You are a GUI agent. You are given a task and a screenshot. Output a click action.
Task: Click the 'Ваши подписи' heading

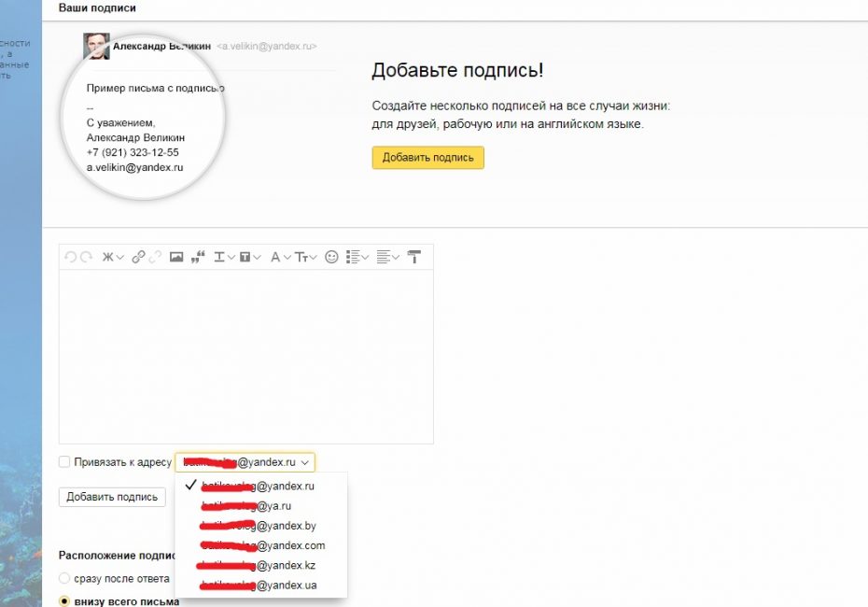[97, 7]
